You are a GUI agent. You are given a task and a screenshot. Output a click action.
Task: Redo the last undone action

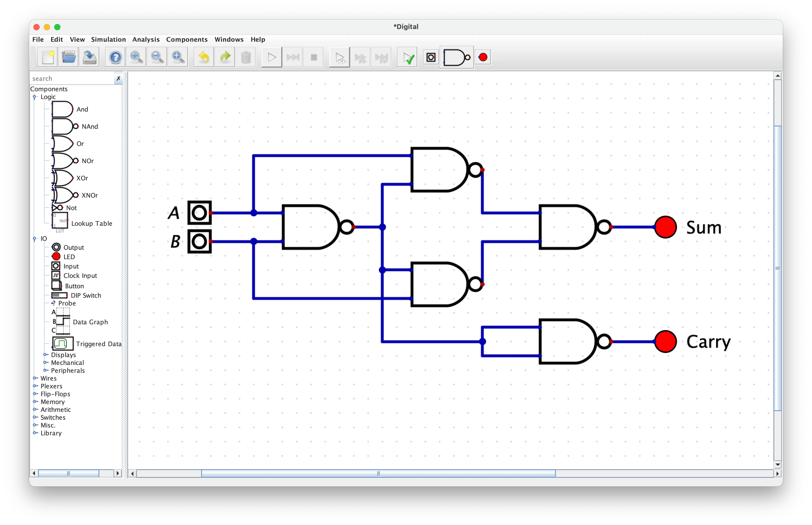(x=225, y=57)
